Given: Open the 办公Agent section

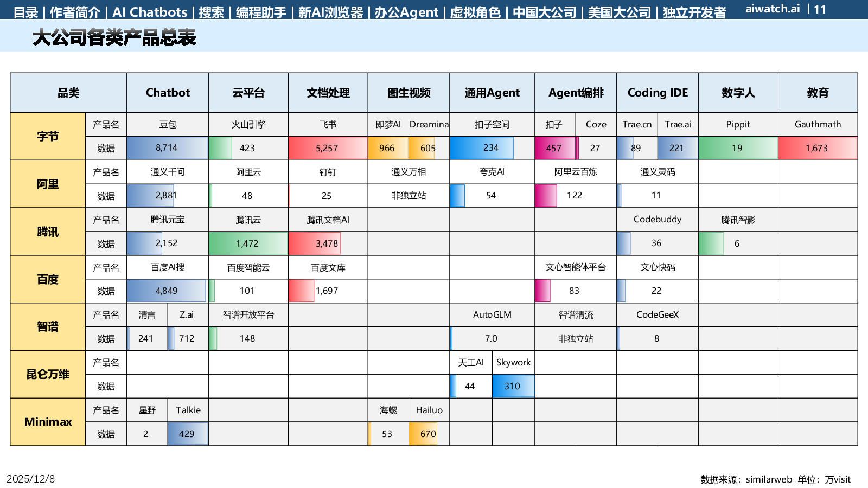Looking at the screenshot, I should tap(406, 12).
